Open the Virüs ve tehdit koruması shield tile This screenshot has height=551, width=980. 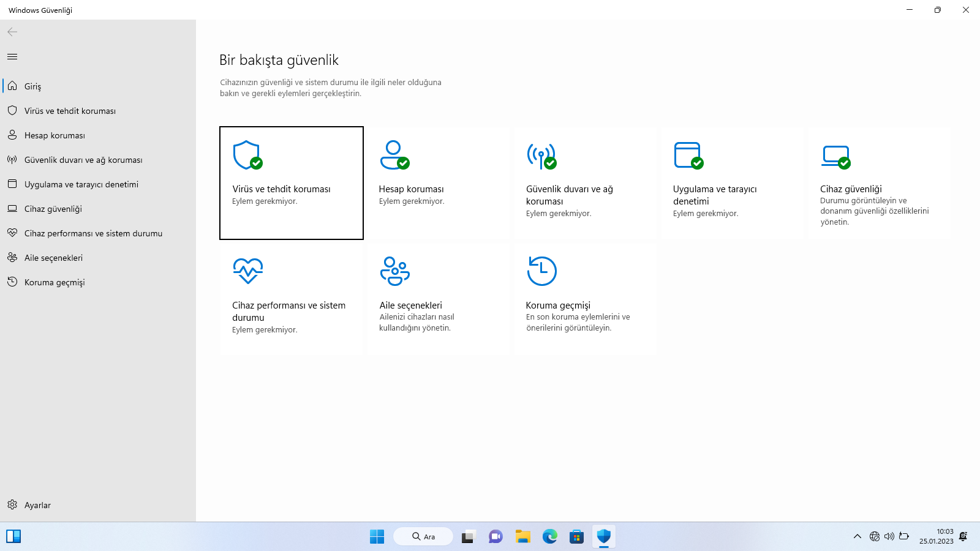click(x=247, y=156)
